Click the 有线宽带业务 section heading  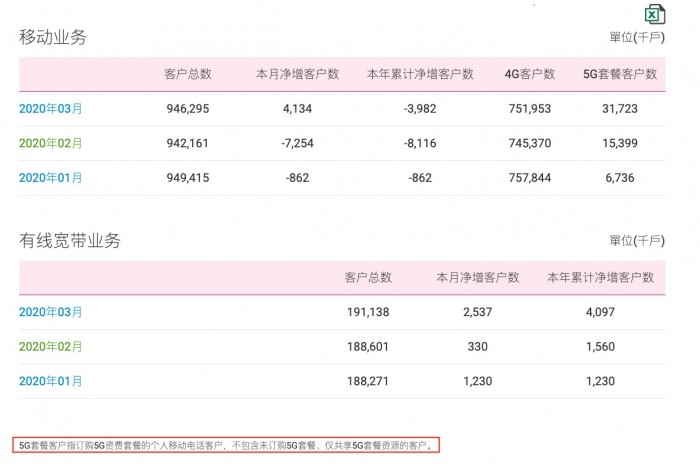[70, 240]
